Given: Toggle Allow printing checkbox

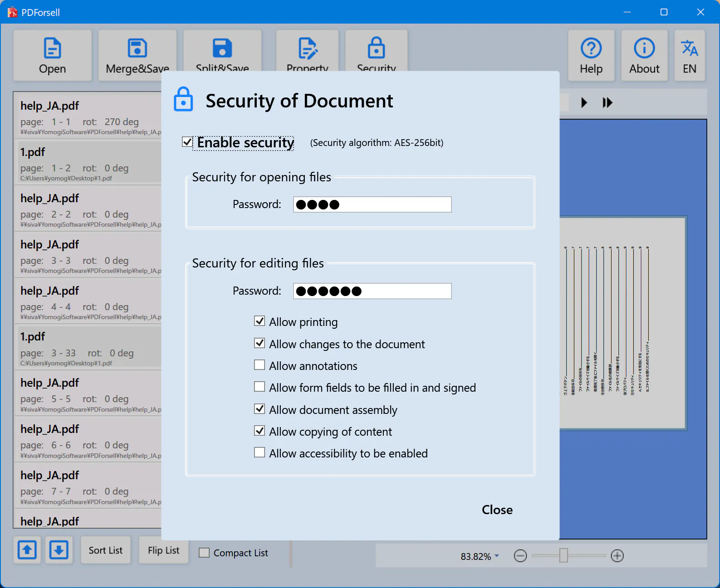Looking at the screenshot, I should click(260, 321).
